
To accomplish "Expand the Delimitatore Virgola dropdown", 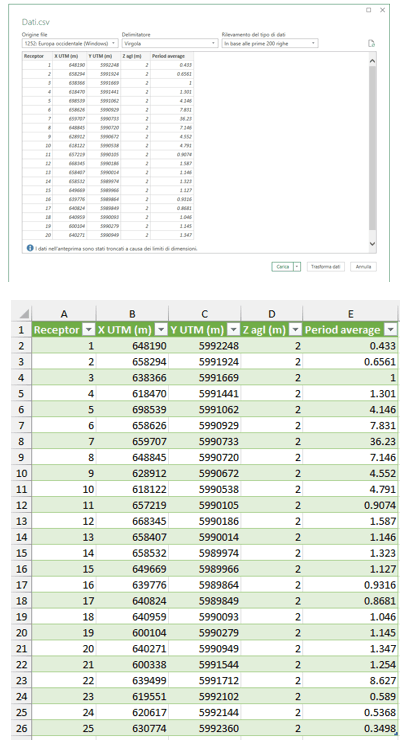I will point(170,43).
